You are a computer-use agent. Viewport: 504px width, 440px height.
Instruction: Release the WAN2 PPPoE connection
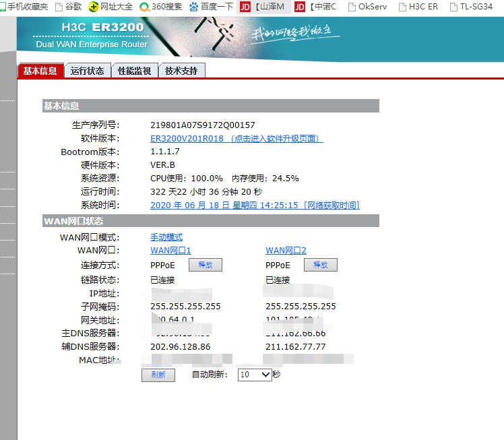(321, 265)
